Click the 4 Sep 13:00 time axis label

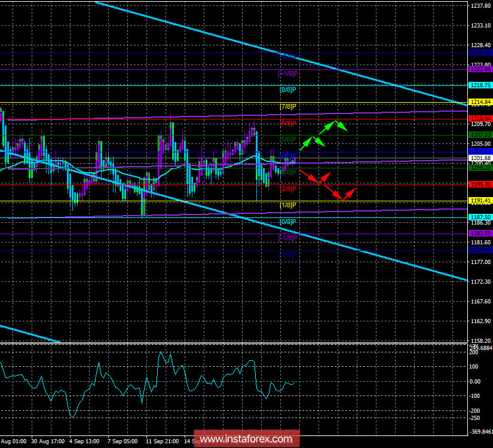[84, 441]
